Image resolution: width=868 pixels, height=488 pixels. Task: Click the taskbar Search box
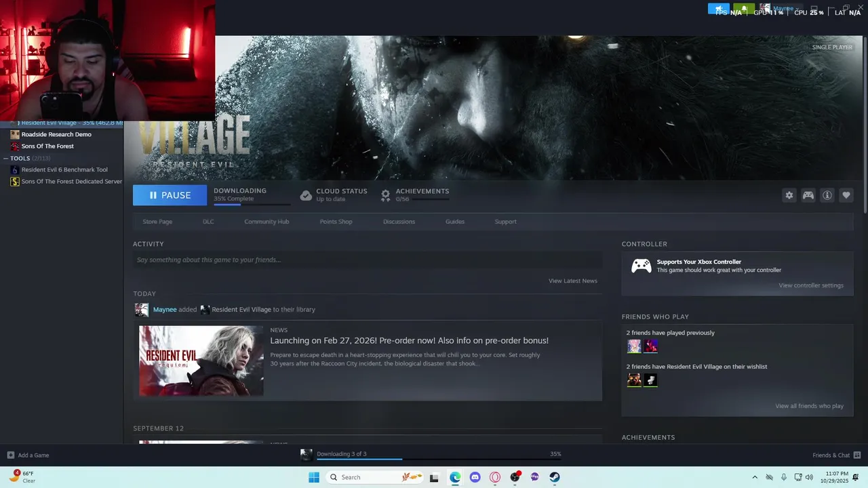click(374, 477)
